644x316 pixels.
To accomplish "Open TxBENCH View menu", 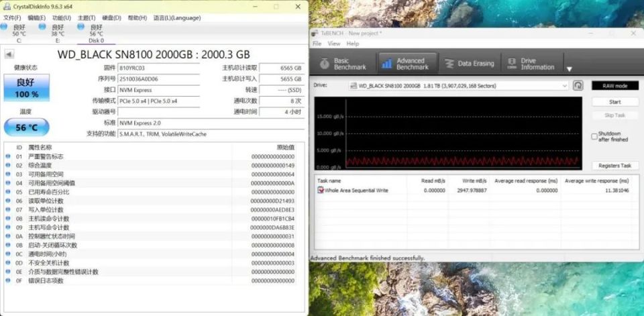I will (334, 44).
